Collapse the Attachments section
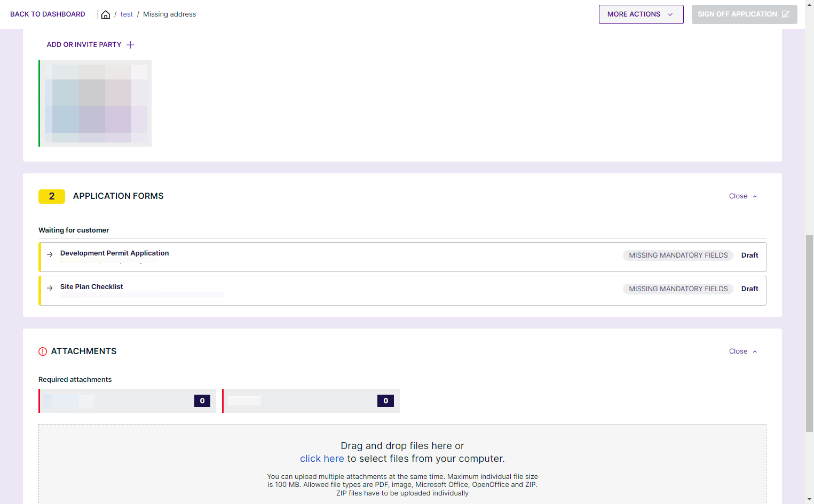 [743, 351]
